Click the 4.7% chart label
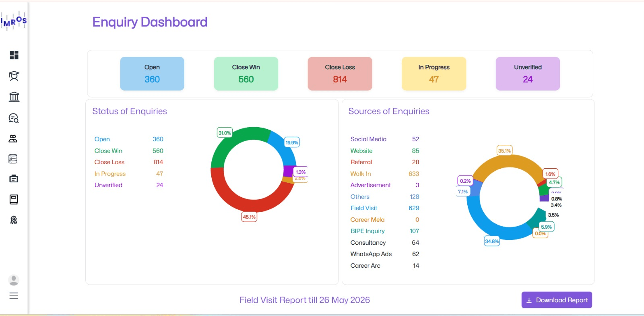Image resolution: width=644 pixels, height=316 pixels. pyautogui.click(x=554, y=182)
